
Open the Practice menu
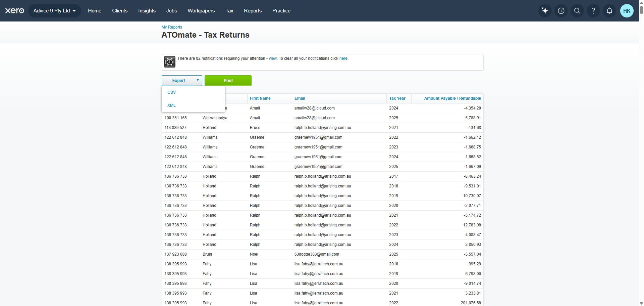click(x=281, y=11)
